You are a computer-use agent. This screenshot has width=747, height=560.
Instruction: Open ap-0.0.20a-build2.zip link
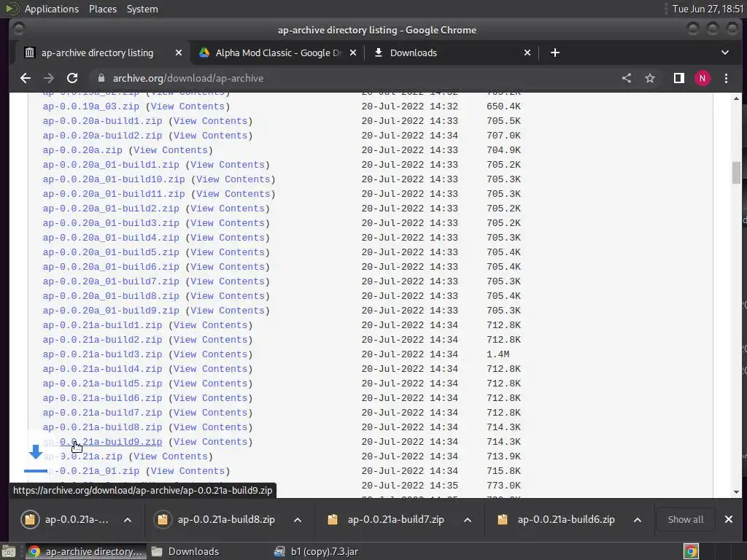(x=102, y=136)
